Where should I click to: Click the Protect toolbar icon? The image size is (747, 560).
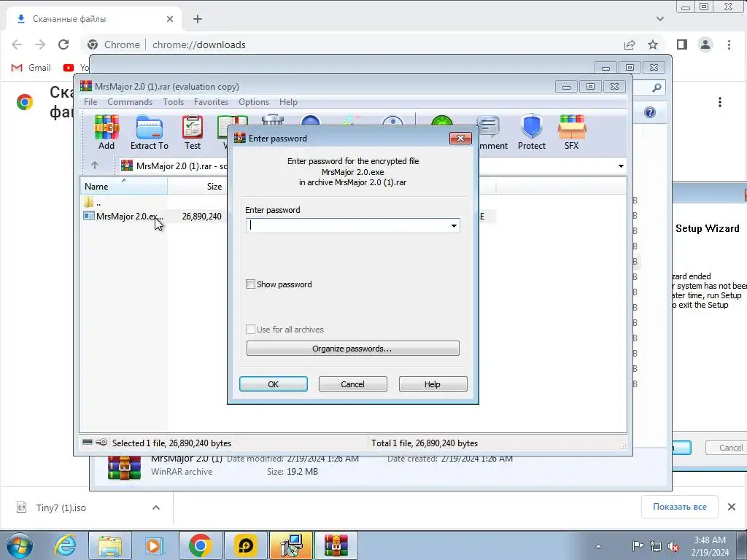(532, 133)
